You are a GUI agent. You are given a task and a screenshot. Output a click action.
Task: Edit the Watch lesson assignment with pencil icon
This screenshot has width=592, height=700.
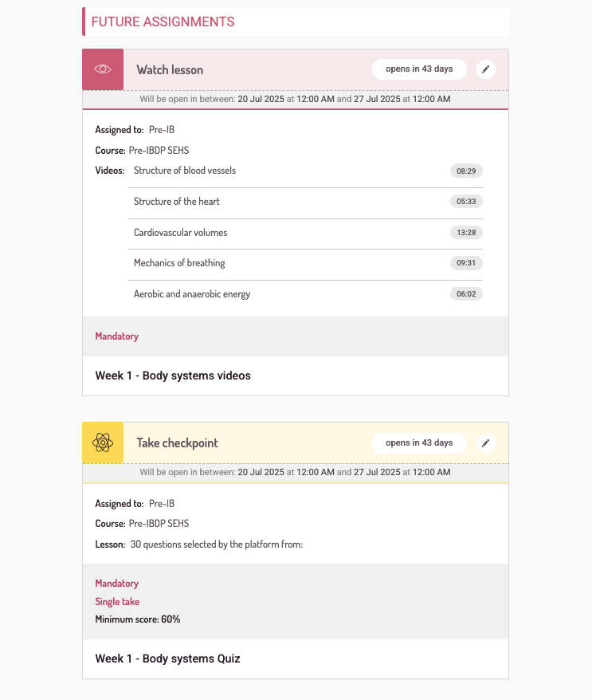click(486, 69)
